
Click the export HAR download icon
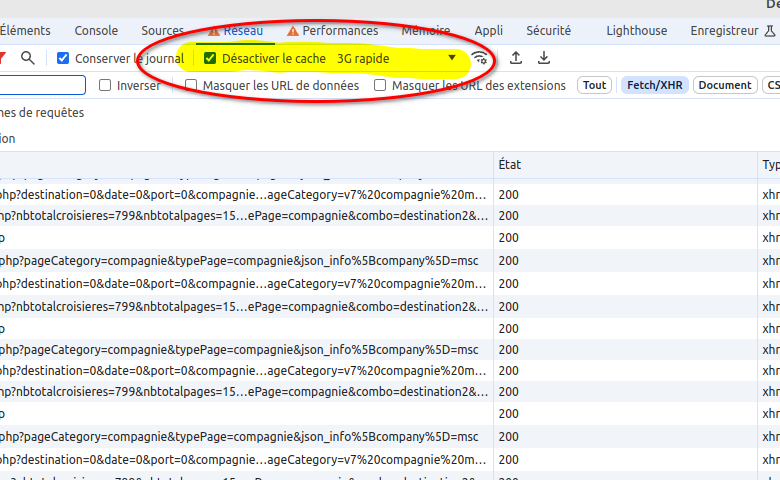[544, 58]
